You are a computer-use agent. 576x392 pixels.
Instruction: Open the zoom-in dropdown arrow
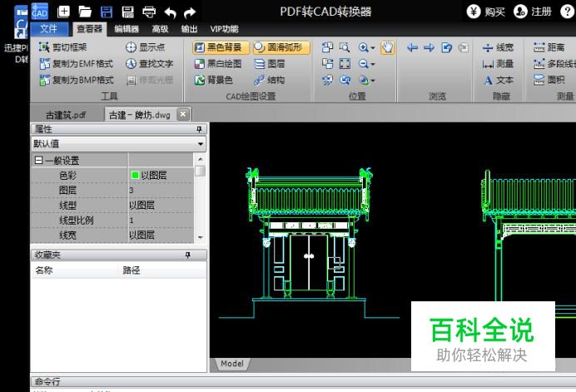tap(375, 47)
